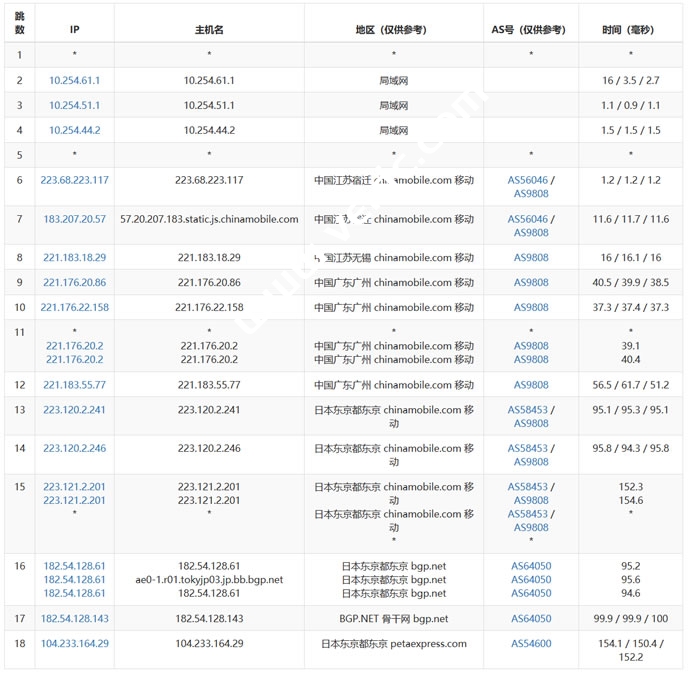Image resolution: width=689 pixels, height=675 pixels.
Task: Click the 104.233.164.29 IP link in hop 18
Action: pyautogui.click(x=74, y=644)
